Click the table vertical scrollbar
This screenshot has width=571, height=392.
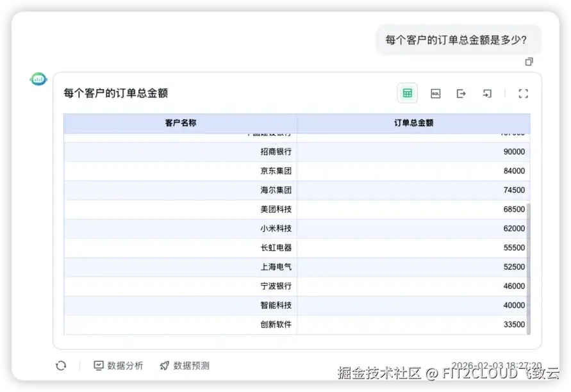coord(529,268)
